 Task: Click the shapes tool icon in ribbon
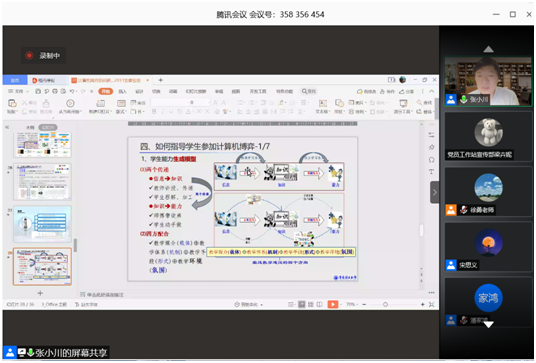point(339,103)
